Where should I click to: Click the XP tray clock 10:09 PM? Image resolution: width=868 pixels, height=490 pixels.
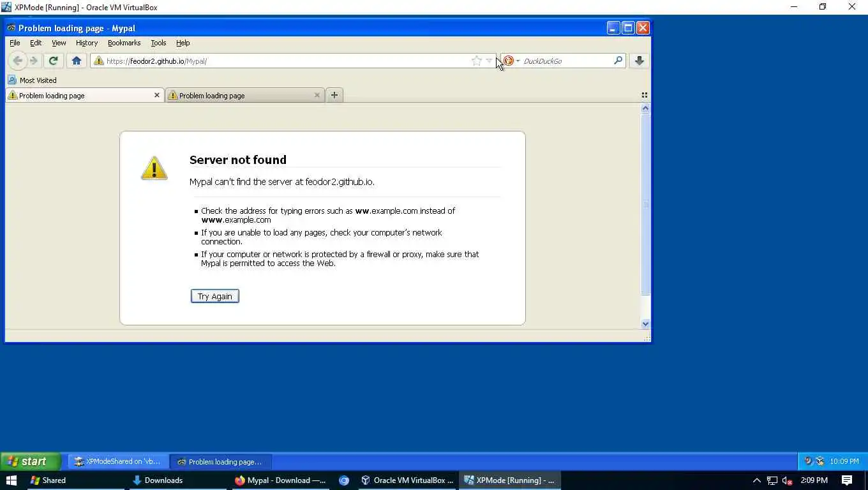click(844, 461)
